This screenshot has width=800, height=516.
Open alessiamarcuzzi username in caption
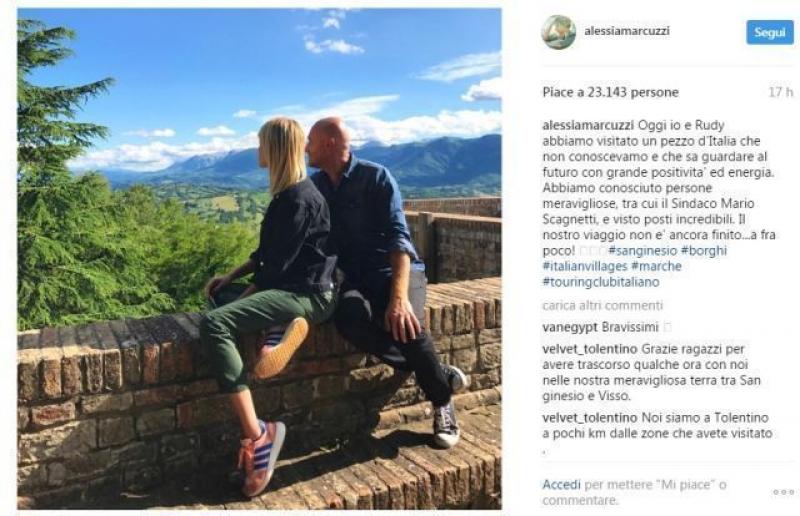[588, 125]
